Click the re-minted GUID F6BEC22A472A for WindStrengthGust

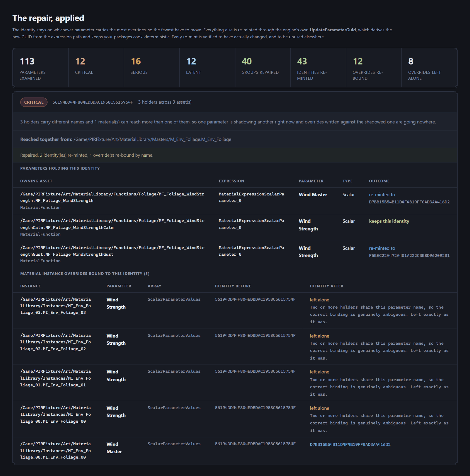[409, 255]
